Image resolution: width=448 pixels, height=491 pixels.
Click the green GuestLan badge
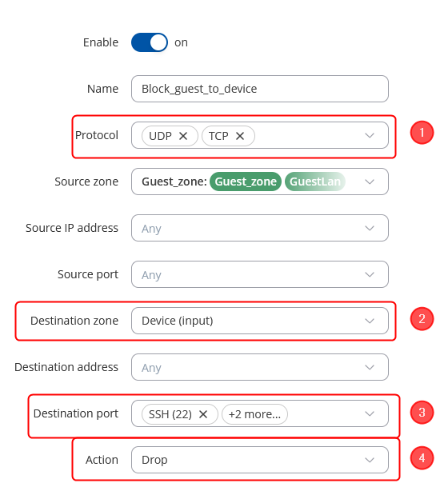(315, 182)
